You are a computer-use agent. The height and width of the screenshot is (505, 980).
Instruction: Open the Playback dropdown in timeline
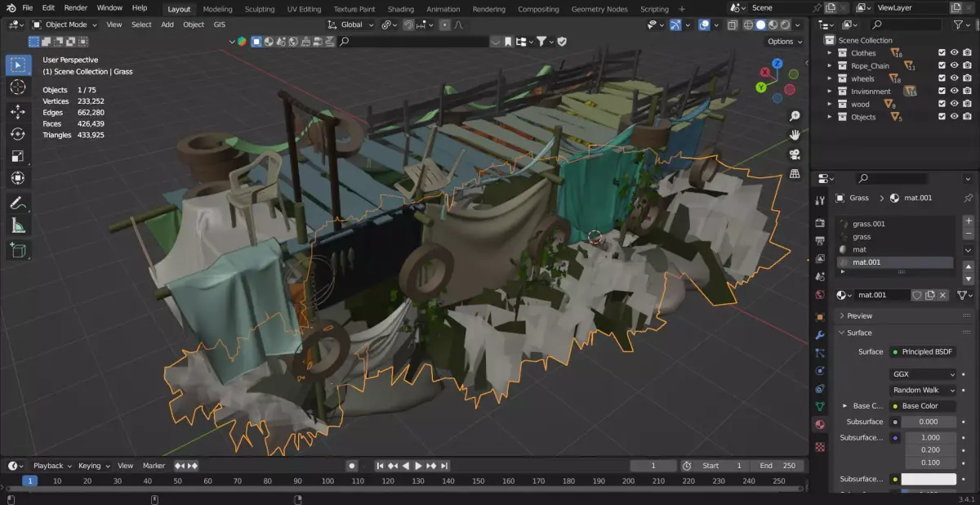coord(52,466)
